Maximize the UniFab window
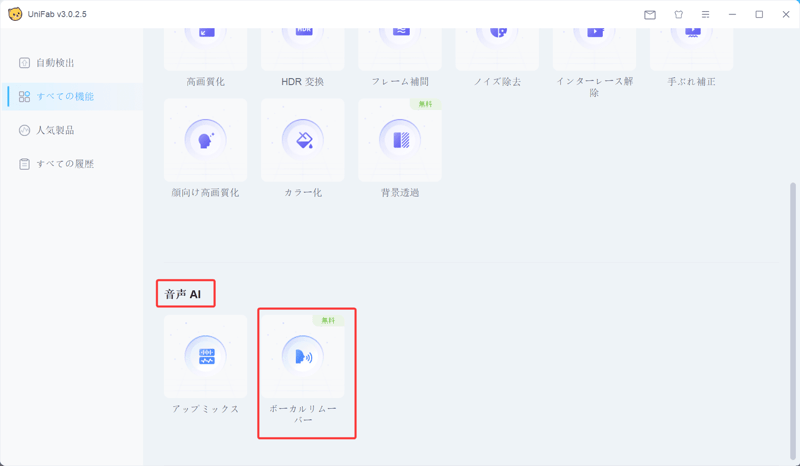Image resolution: width=800 pixels, height=466 pixels. (759, 15)
